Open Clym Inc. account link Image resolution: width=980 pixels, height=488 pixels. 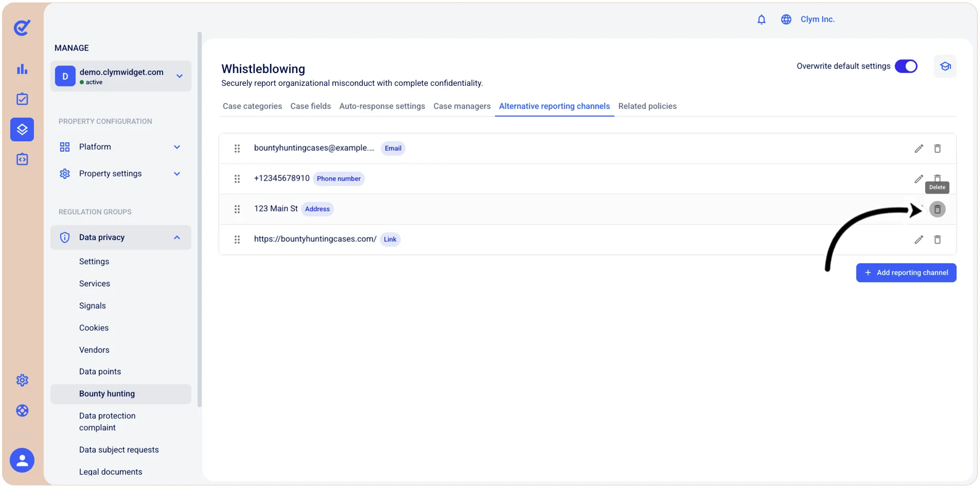pos(817,19)
